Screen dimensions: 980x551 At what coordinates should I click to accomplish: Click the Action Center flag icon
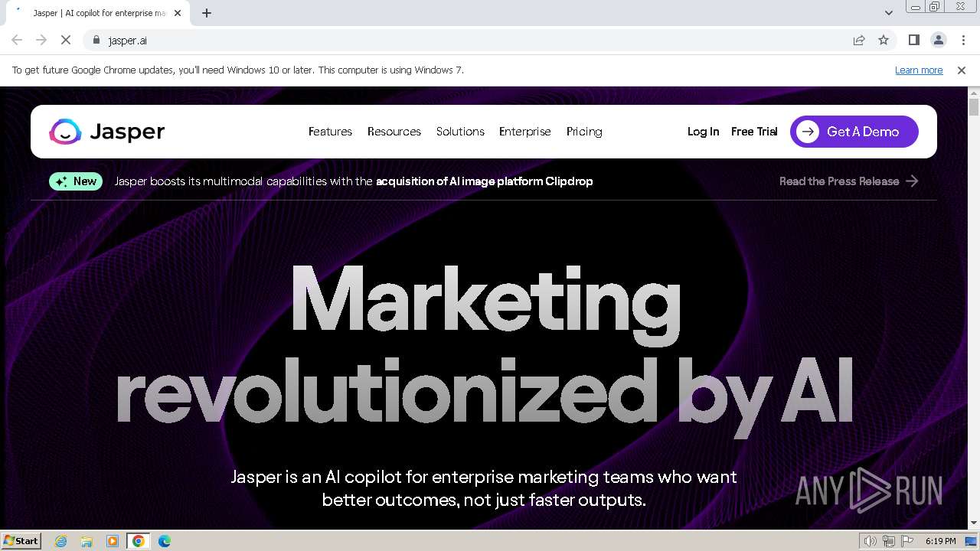[x=907, y=541]
